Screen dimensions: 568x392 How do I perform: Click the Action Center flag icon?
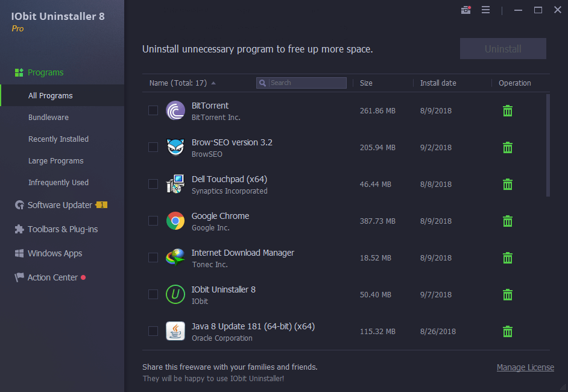point(19,277)
